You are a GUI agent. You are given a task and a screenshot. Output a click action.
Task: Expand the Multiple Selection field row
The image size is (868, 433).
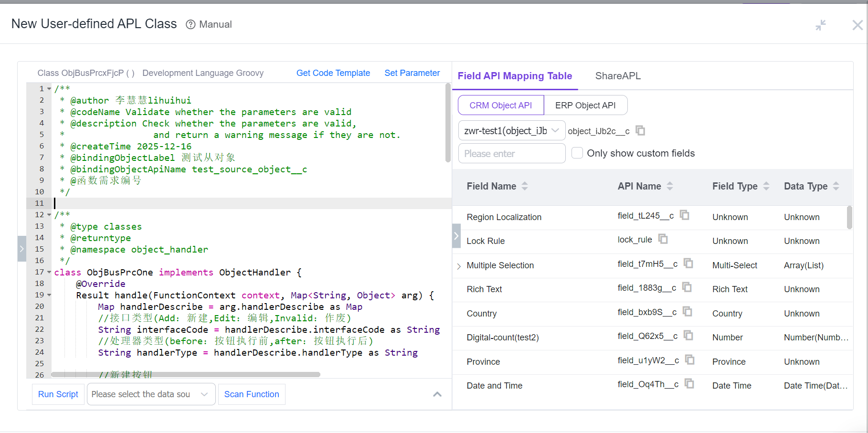[x=458, y=265]
